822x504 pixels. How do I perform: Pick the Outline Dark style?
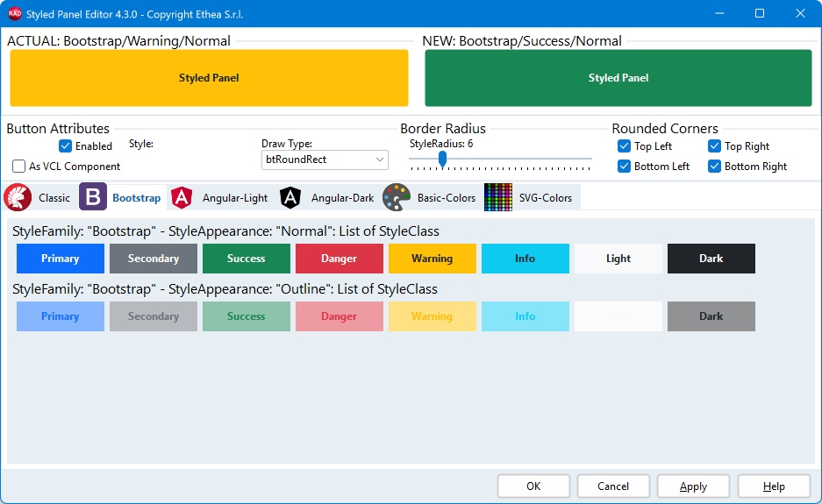[x=711, y=316]
